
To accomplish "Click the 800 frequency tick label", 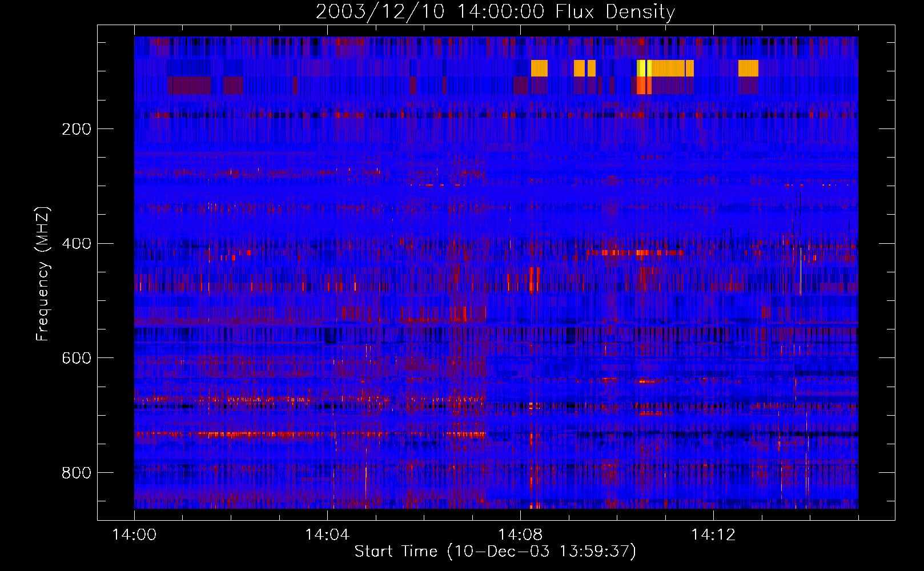I will click(x=77, y=473).
